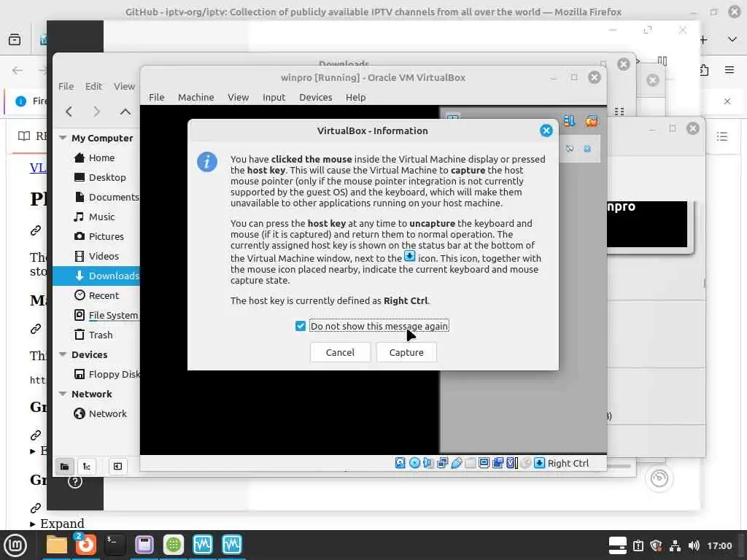Click the optical disk indicator in VirtualBox status bar

[414, 463]
